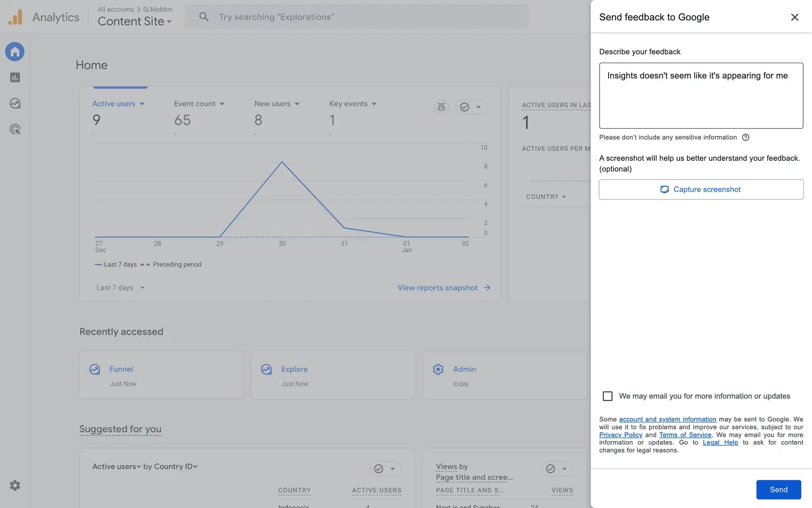The image size is (812, 508).
Task: Expand the Active users metric dropdown
Action: 142,104
